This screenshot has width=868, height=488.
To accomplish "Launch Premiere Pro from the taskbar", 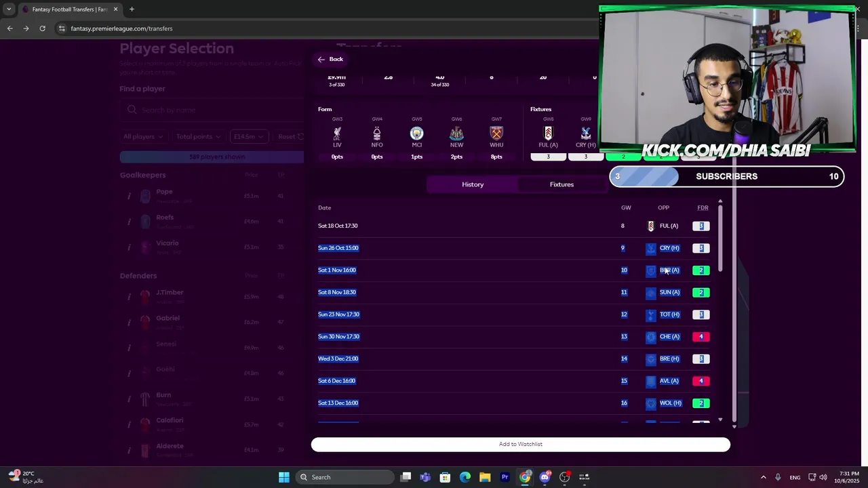I will 505,477.
